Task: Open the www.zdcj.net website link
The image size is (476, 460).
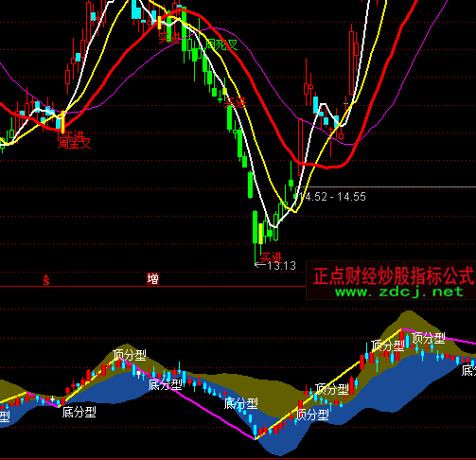Action: click(399, 292)
